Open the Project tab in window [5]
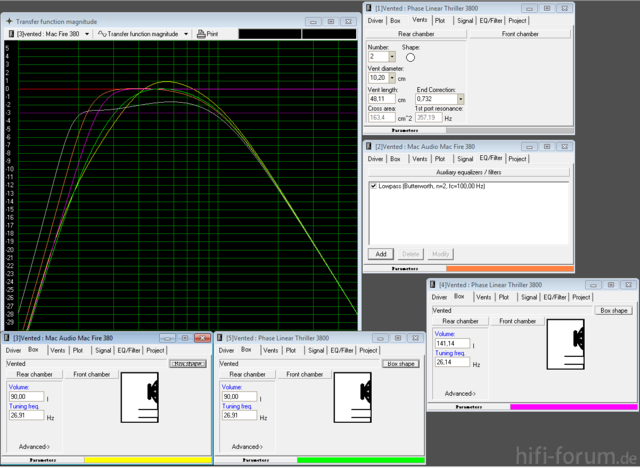This screenshot has width=640, height=468. tap(368, 350)
